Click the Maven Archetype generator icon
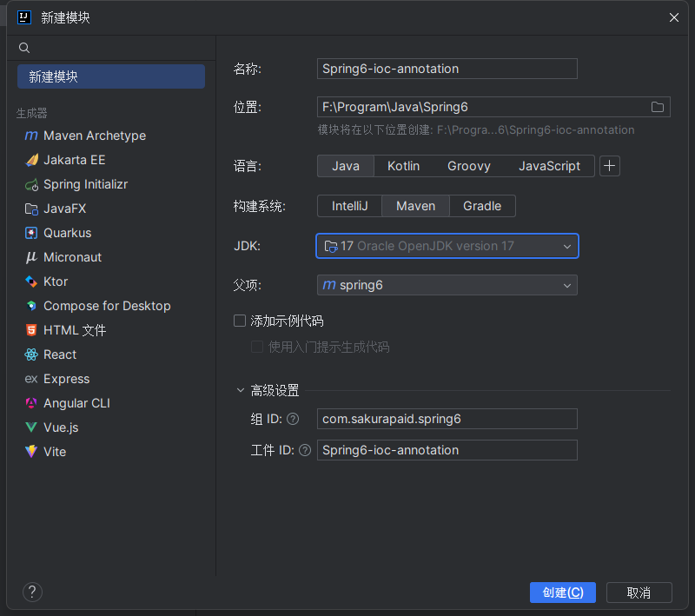Viewport: 695px width, 616px height. (31, 136)
